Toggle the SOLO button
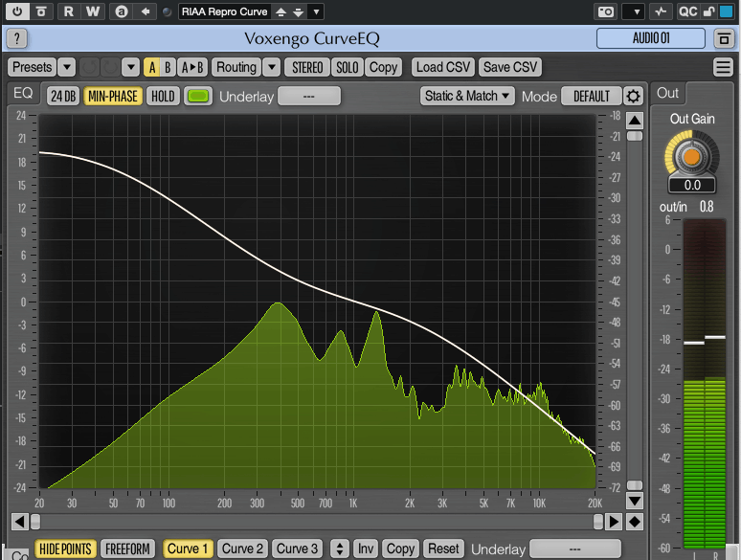This screenshot has height=560, width=741. pos(347,67)
